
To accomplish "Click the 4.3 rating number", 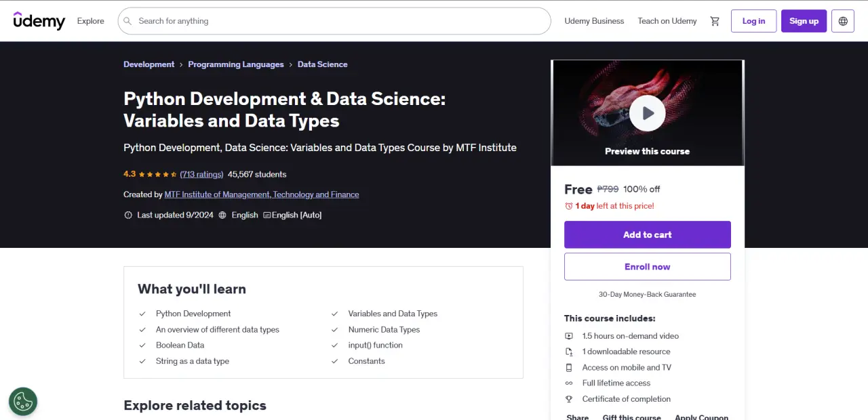I will tap(130, 174).
